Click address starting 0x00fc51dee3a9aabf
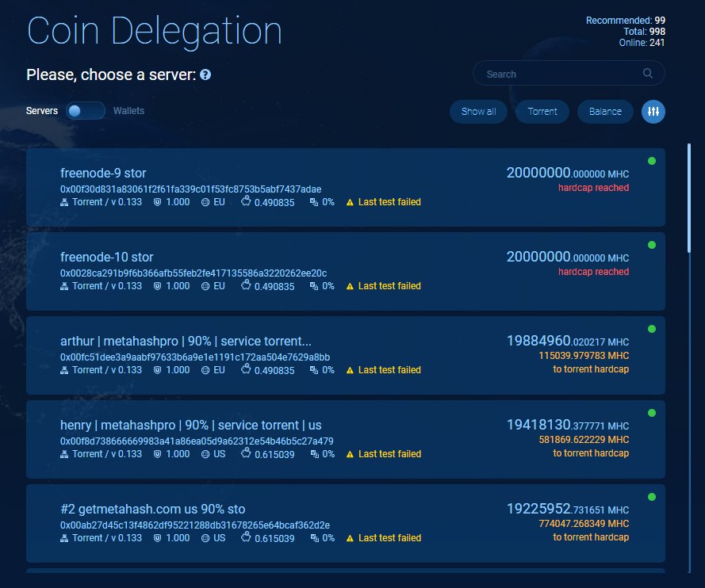 point(194,357)
